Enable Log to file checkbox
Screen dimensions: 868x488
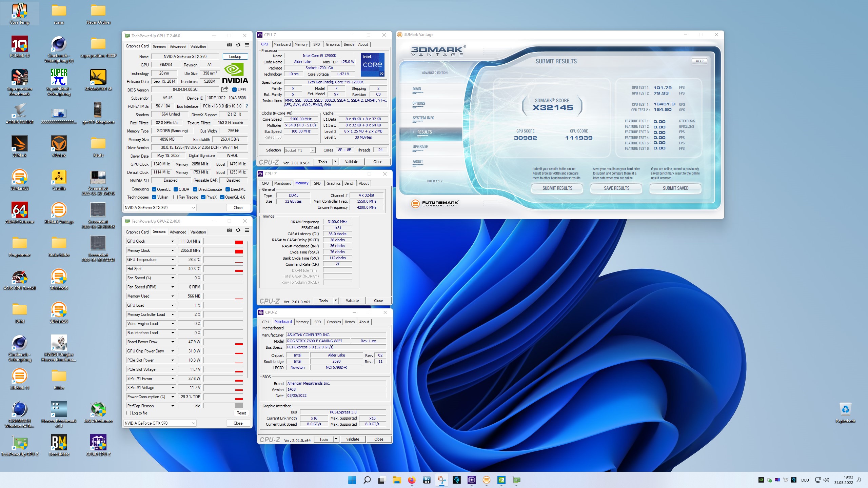click(129, 413)
